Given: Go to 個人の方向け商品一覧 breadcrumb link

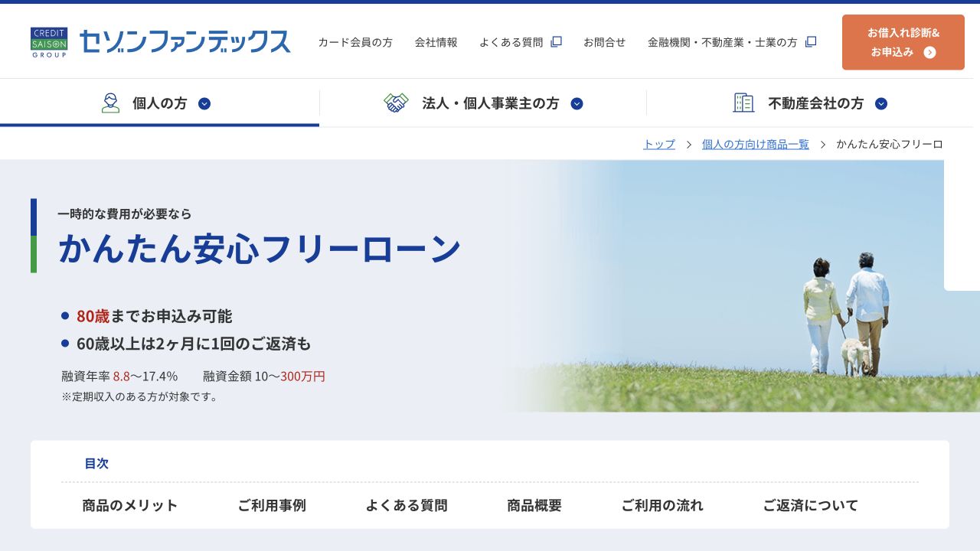Looking at the screenshot, I should [x=756, y=144].
